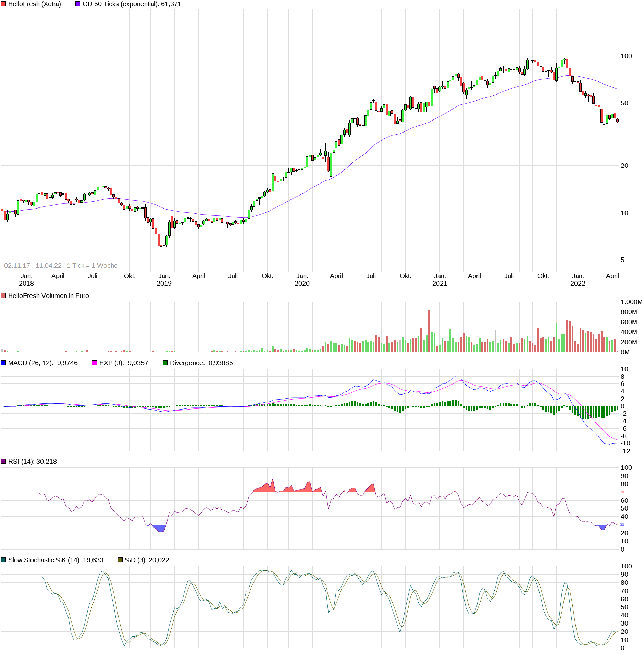Click the "Jan. 2020" time axis label
644x655 pixels.
(x=302, y=280)
